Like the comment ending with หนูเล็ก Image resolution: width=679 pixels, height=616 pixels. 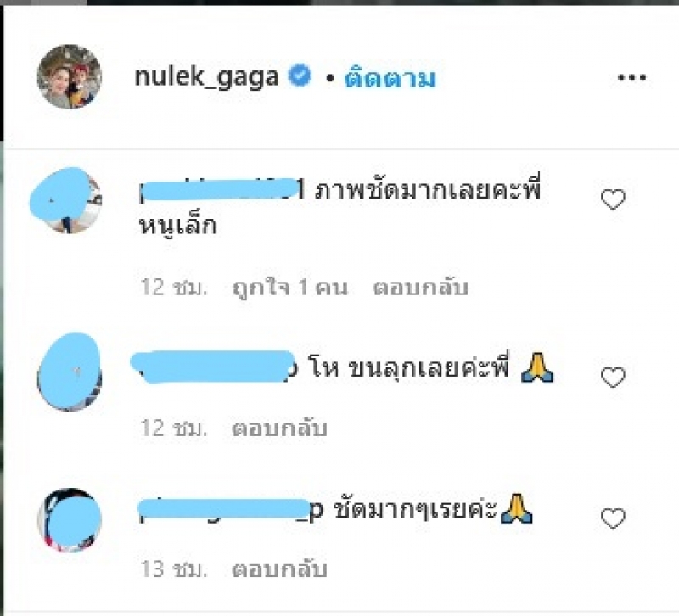click(x=613, y=199)
